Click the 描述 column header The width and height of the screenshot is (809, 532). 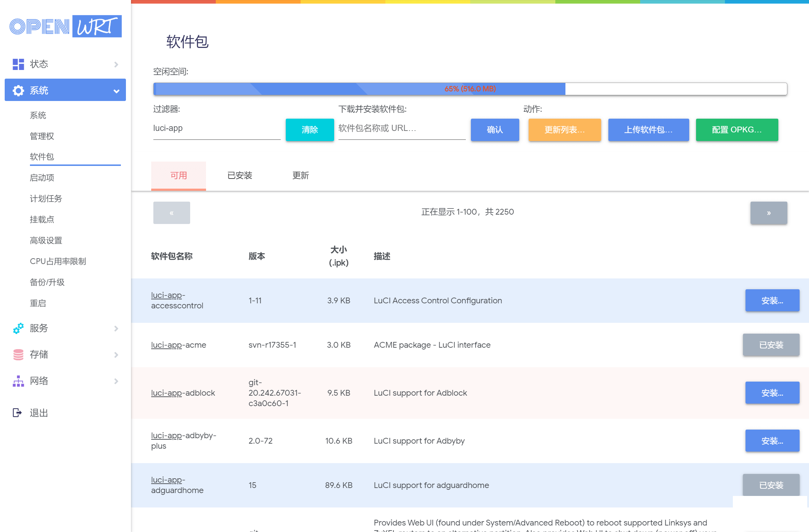tap(382, 256)
